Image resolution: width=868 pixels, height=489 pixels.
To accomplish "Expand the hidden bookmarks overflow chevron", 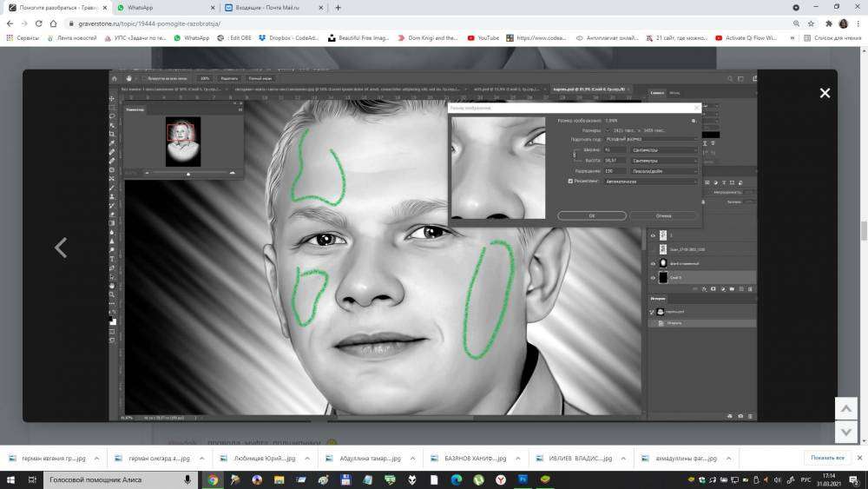I will (792, 37).
